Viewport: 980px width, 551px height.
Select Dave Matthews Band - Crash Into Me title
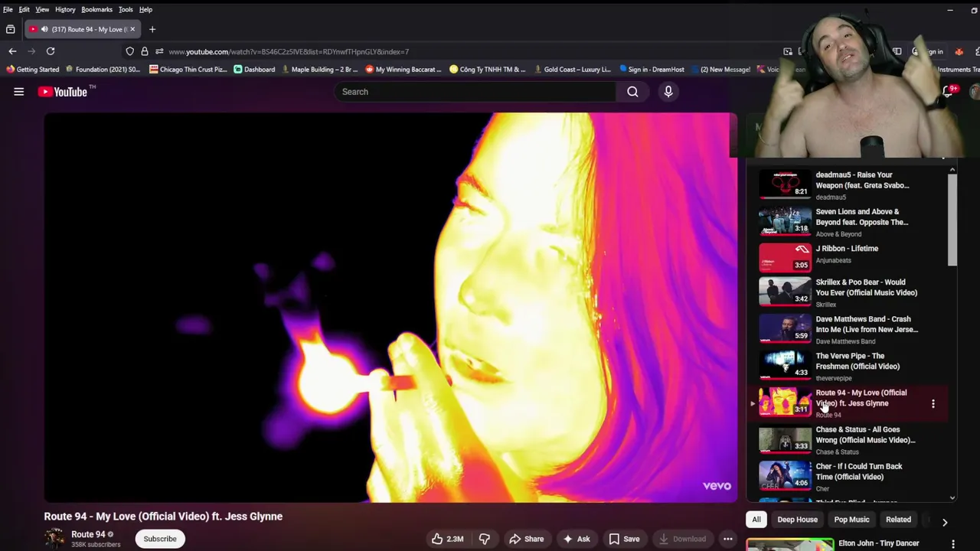click(x=867, y=324)
